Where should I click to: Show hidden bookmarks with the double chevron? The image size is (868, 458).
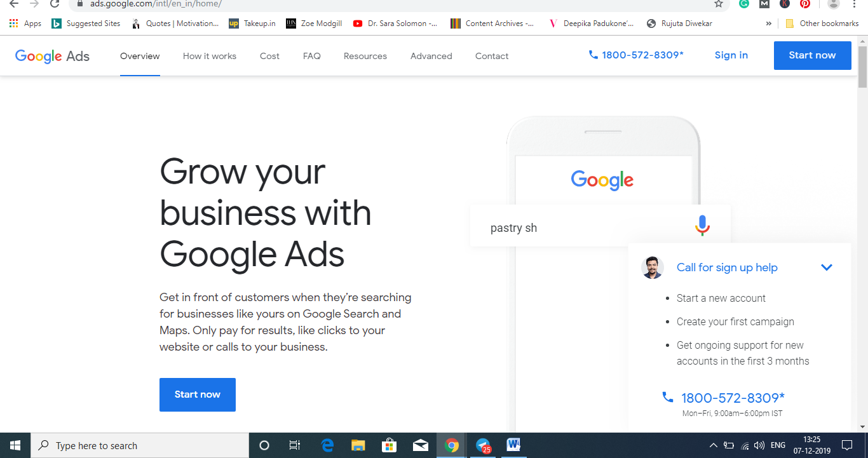click(x=769, y=24)
